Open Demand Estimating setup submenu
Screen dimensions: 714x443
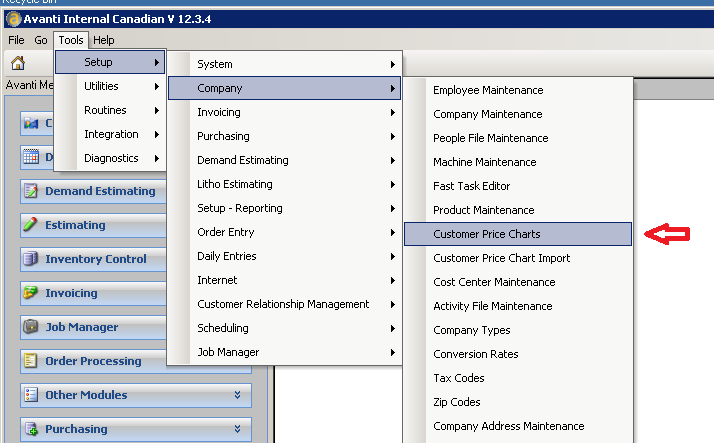click(285, 160)
